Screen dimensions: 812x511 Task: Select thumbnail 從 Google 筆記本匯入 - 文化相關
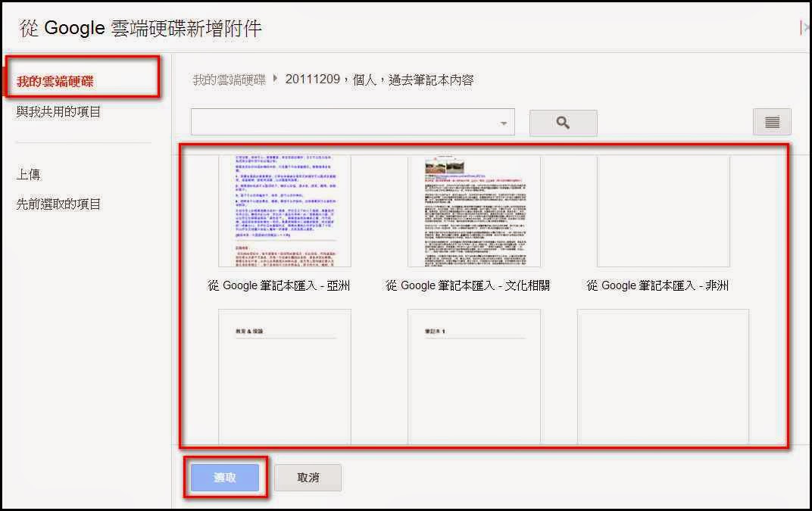pos(474,210)
